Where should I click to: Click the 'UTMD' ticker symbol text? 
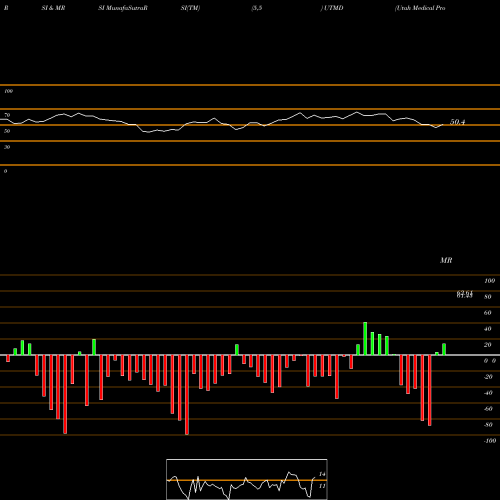pos(333,8)
